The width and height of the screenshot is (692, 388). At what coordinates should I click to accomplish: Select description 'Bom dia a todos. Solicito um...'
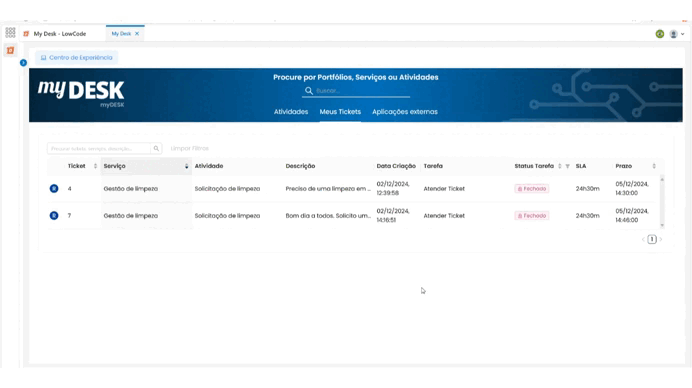[328, 215]
